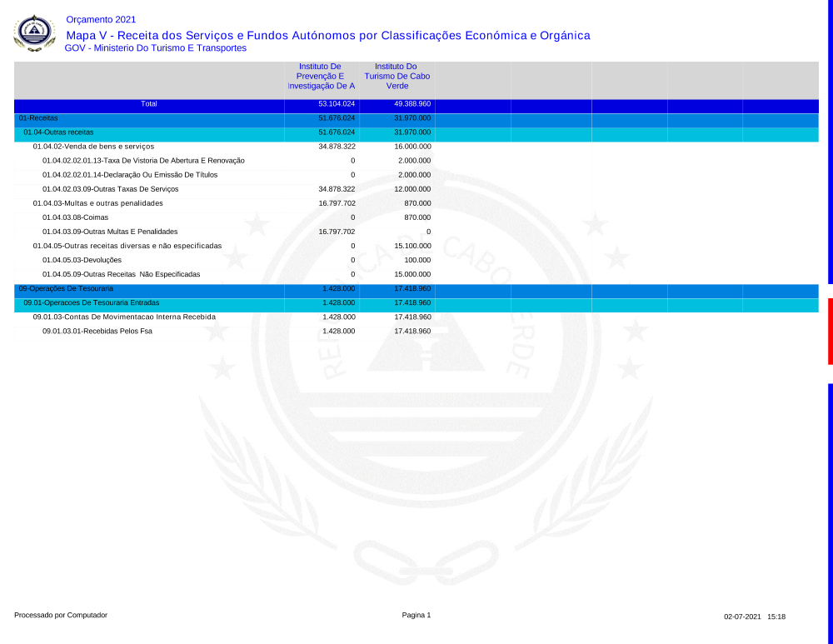833x644 pixels.
Task: Select the Mapa V report title
Action: click(327, 35)
